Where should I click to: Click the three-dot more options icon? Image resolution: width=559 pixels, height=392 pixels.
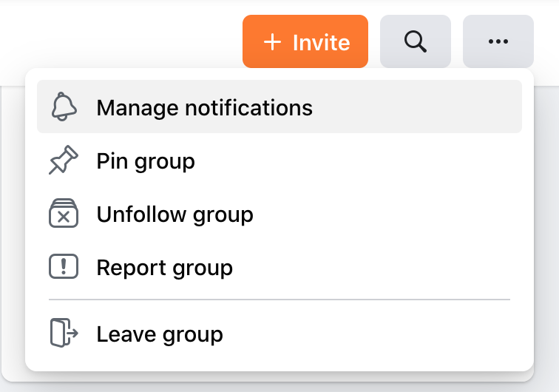(498, 41)
